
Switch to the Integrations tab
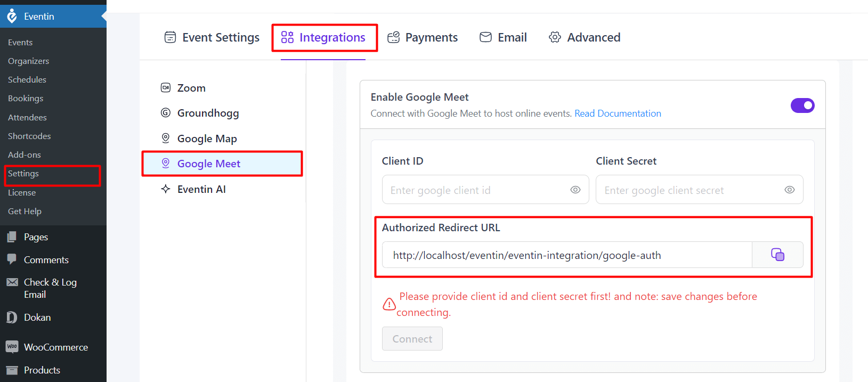323,37
